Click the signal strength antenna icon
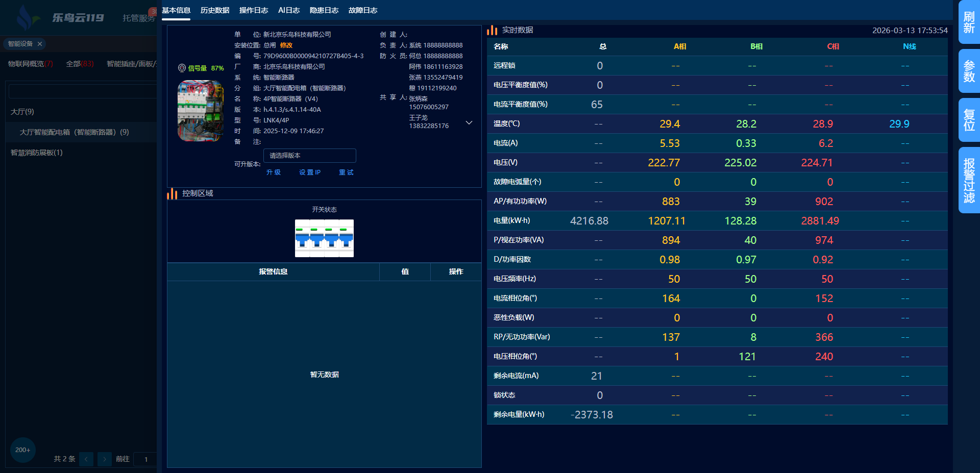The width and height of the screenshot is (980, 473). click(182, 68)
